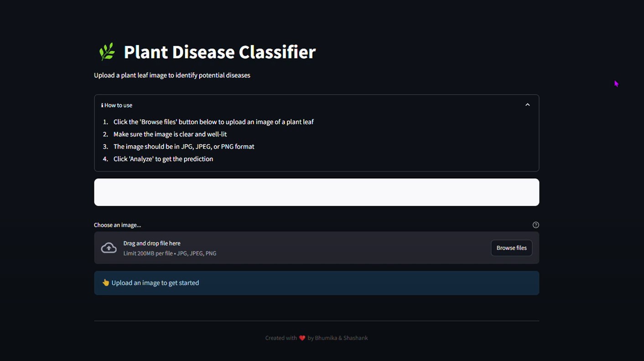Click the green plant leaf logo icon
644x361 pixels.
107,52
